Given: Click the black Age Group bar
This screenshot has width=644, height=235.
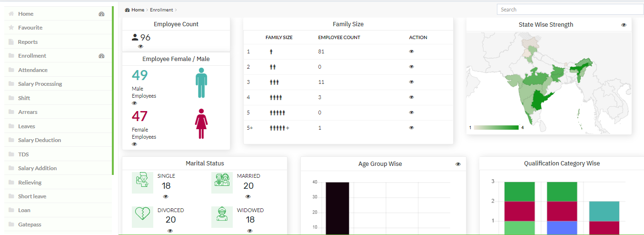Looking at the screenshot, I should [x=337, y=208].
